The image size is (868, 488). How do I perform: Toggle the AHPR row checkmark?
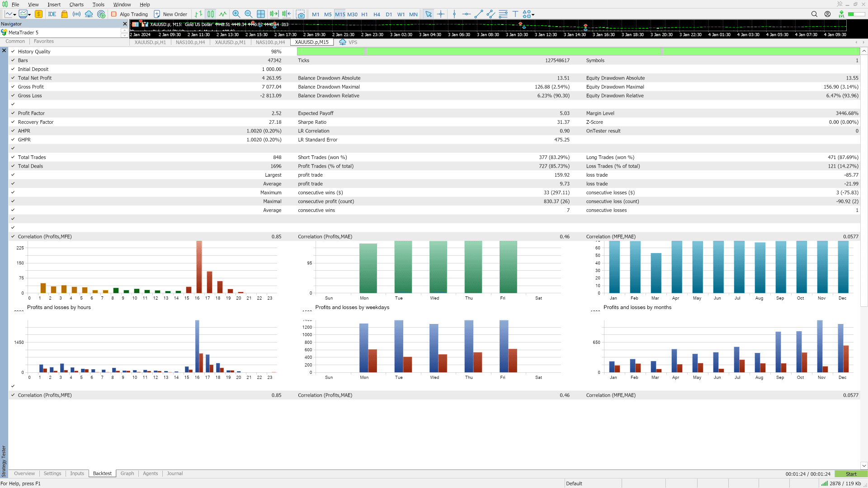[13, 131]
